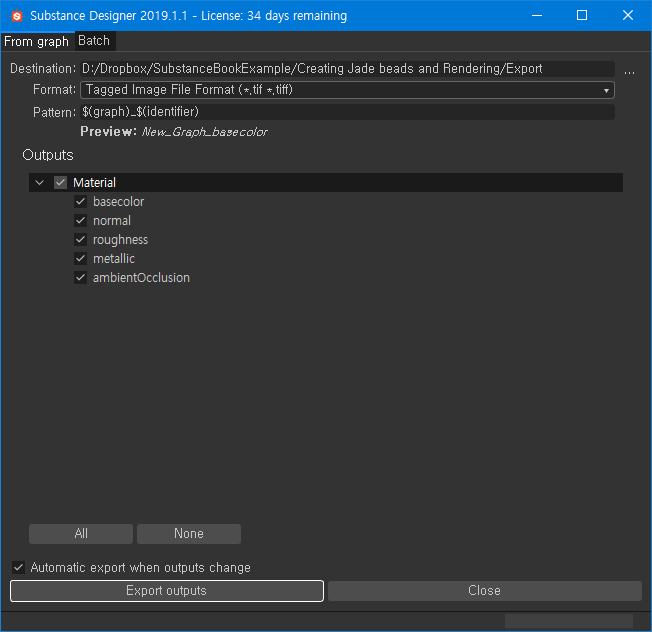Click the Destination path field
652x632 pixels.
tap(347, 69)
